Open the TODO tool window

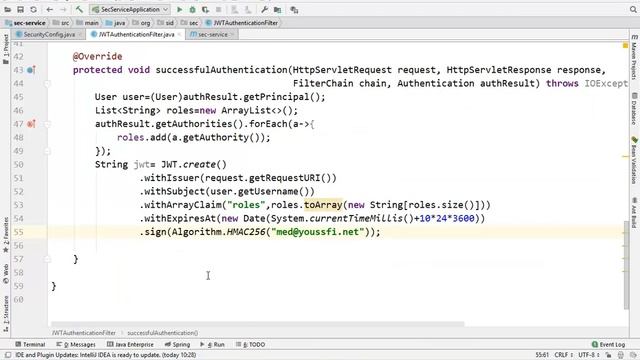point(250,344)
